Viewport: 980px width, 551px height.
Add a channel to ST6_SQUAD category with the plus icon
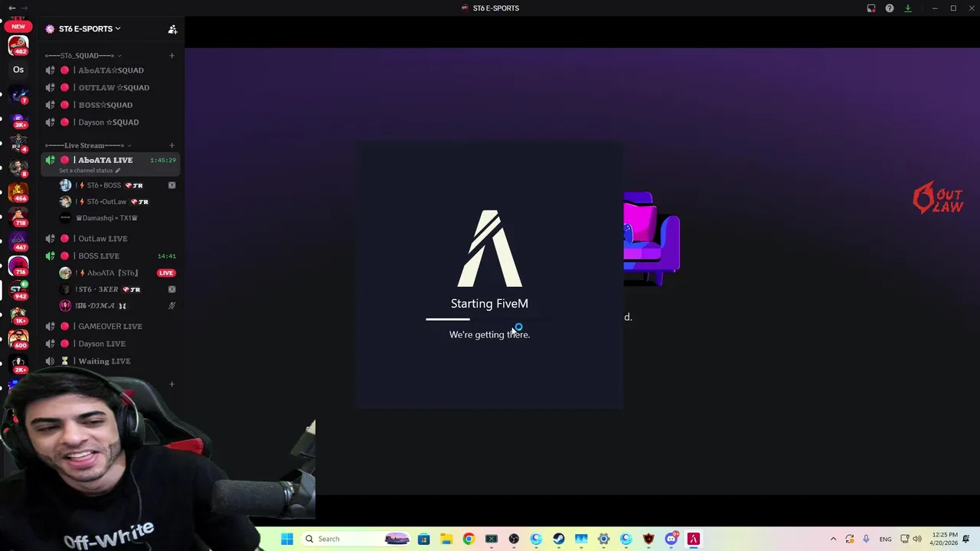coord(171,55)
